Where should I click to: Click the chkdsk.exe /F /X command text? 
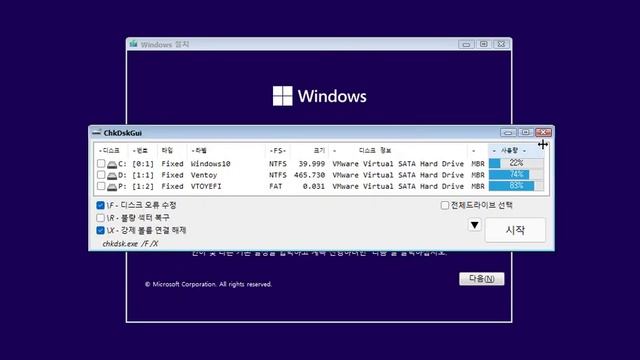point(130,244)
